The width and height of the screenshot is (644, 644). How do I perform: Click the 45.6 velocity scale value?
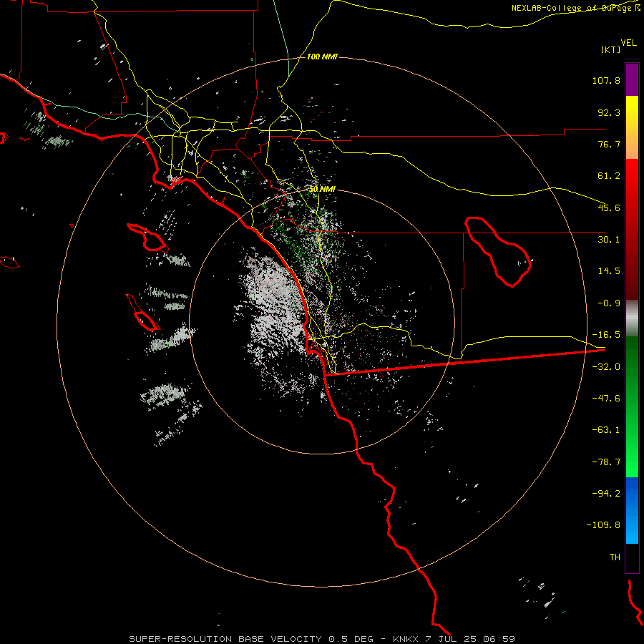click(609, 208)
